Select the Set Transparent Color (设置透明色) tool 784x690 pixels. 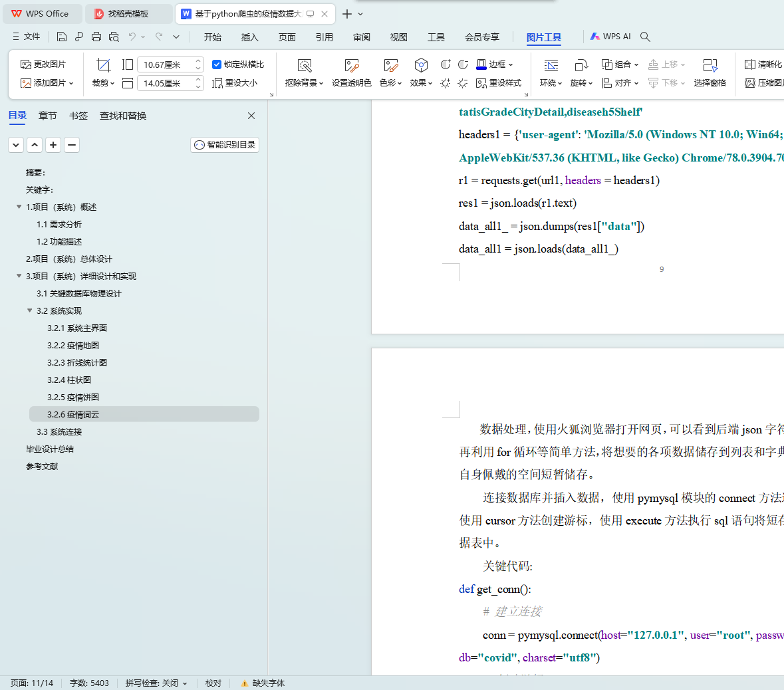pyautogui.click(x=351, y=65)
